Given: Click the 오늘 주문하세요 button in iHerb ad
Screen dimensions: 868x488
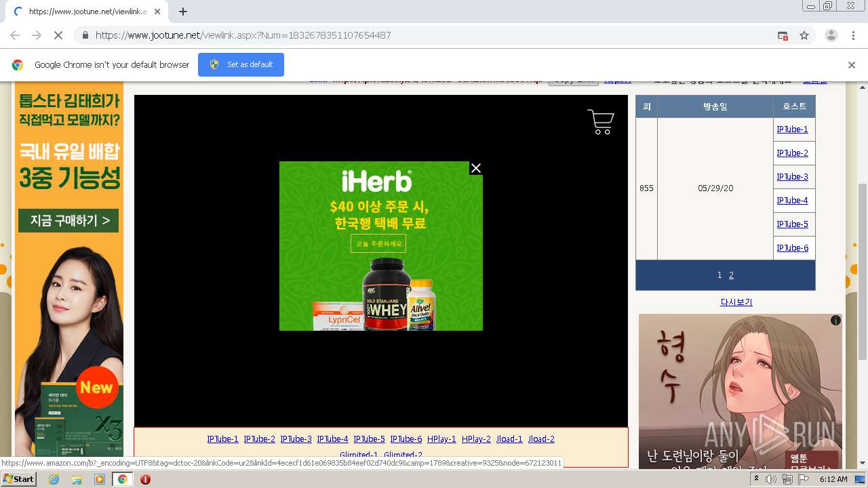Looking at the screenshot, I should tap(378, 243).
